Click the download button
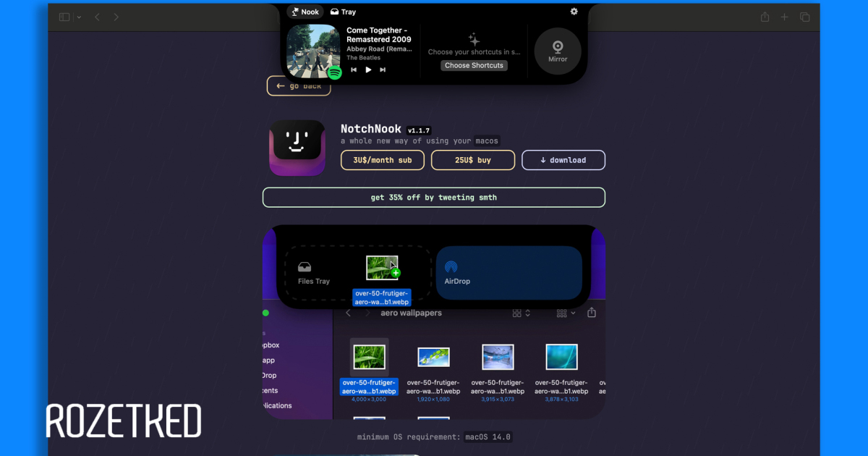 pos(563,160)
